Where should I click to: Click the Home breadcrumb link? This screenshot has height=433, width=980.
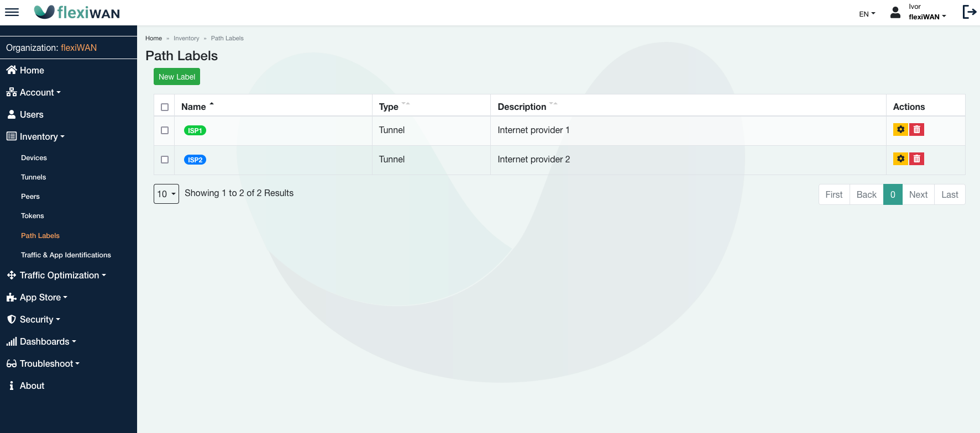(x=154, y=38)
